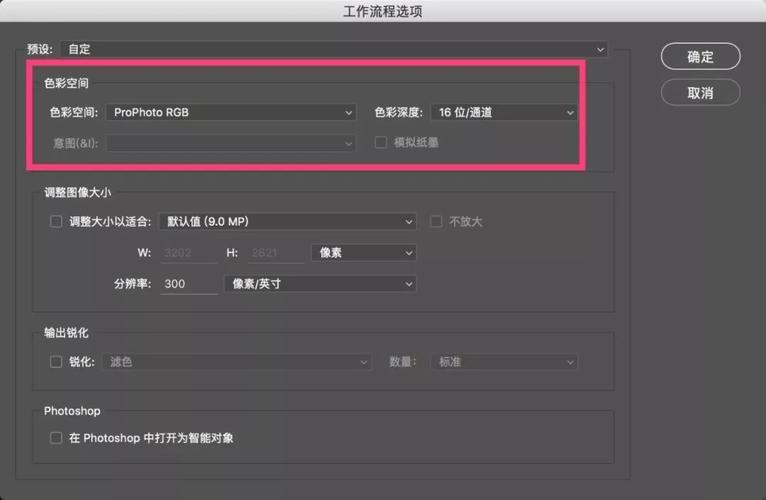The height and width of the screenshot is (500, 766).
Task: Click the 分辨率 field containing 300
Action: [x=188, y=284]
